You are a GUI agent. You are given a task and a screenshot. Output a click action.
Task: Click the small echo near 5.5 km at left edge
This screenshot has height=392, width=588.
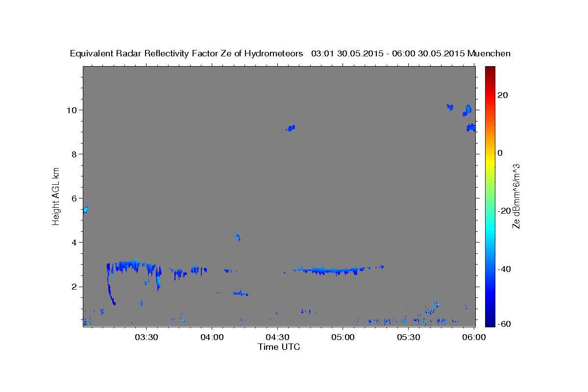pyautogui.click(x=85, y=210)
